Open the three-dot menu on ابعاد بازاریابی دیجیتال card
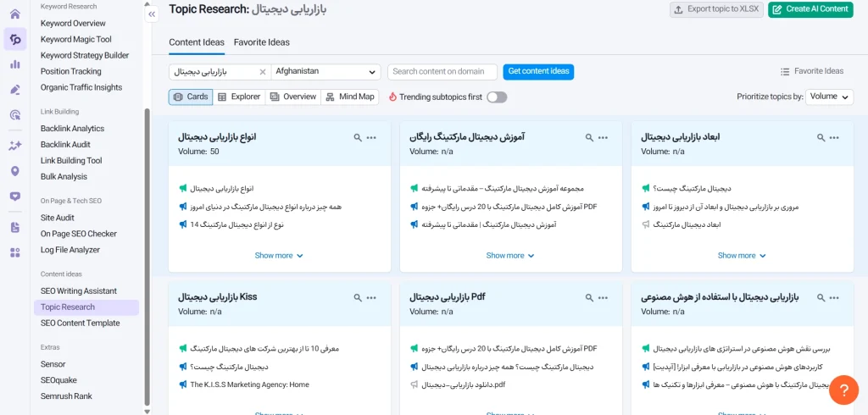This screenshot has height=415, width=868. click(834, 137)
